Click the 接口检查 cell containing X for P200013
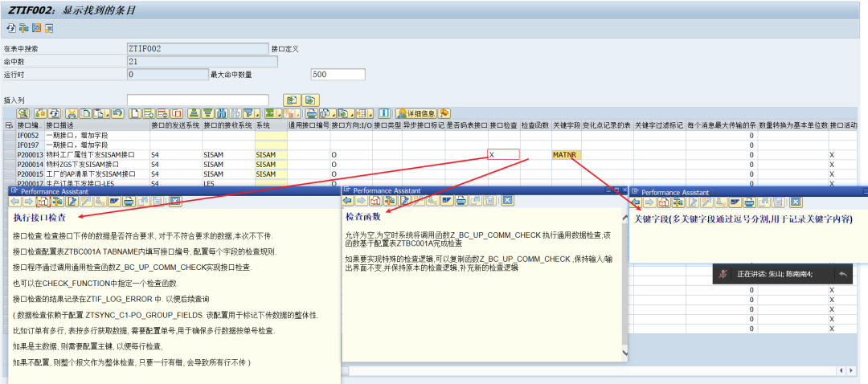Image resolution: width=868 pixels, height=384 pixels. click(x=503, y=155)
